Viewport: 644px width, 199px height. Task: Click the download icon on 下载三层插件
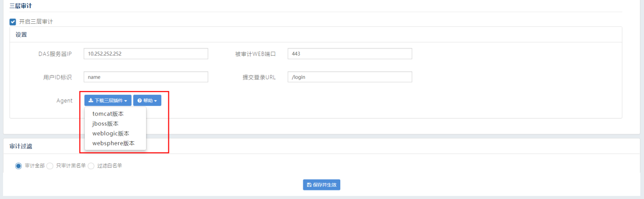91,101
